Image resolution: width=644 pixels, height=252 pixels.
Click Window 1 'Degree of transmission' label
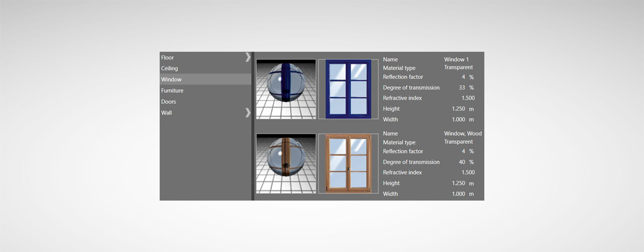[411, 87]
